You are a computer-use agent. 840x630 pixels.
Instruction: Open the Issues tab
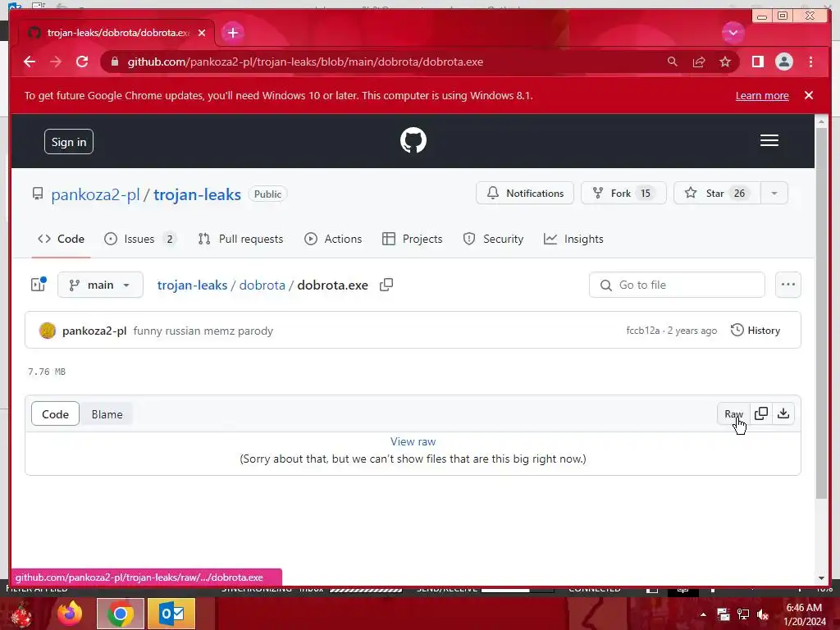140,239
